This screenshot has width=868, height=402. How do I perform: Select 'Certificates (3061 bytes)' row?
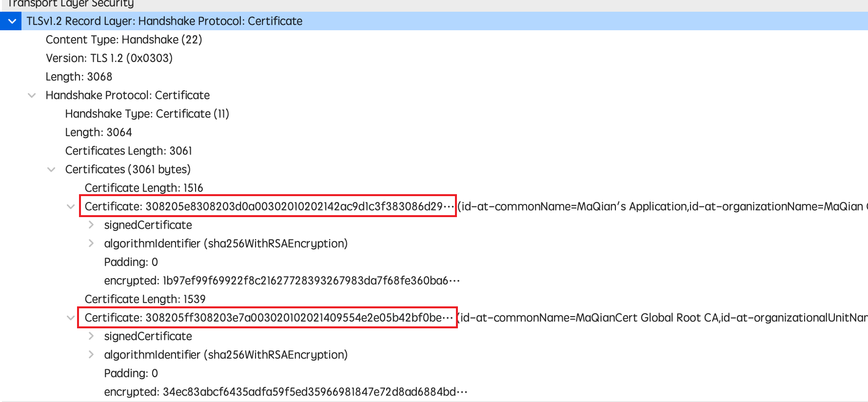pyautogui.click(x=128, y=169)
